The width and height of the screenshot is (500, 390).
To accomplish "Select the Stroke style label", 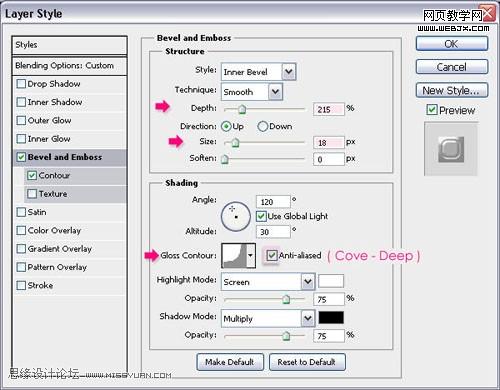I will click(x=40, y=285).
